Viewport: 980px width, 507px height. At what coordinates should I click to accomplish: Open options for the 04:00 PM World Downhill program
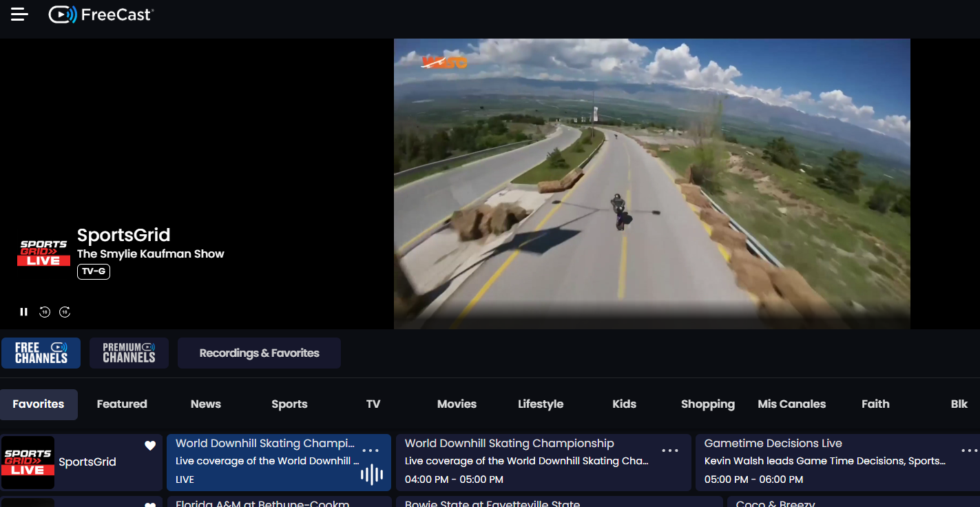(x=670, y=451)
